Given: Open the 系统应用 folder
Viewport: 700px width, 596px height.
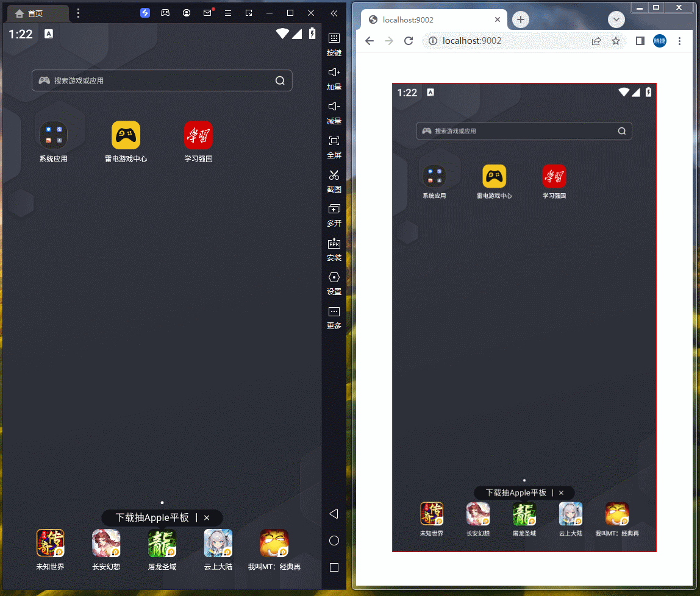Looking at the screenshot, I should [x=54, y=142].
